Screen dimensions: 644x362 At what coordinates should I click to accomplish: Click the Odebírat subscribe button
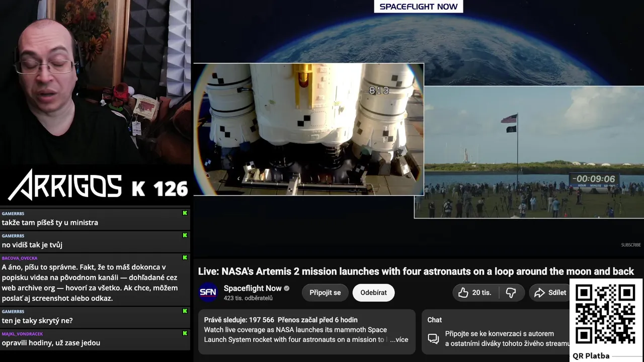373,293
